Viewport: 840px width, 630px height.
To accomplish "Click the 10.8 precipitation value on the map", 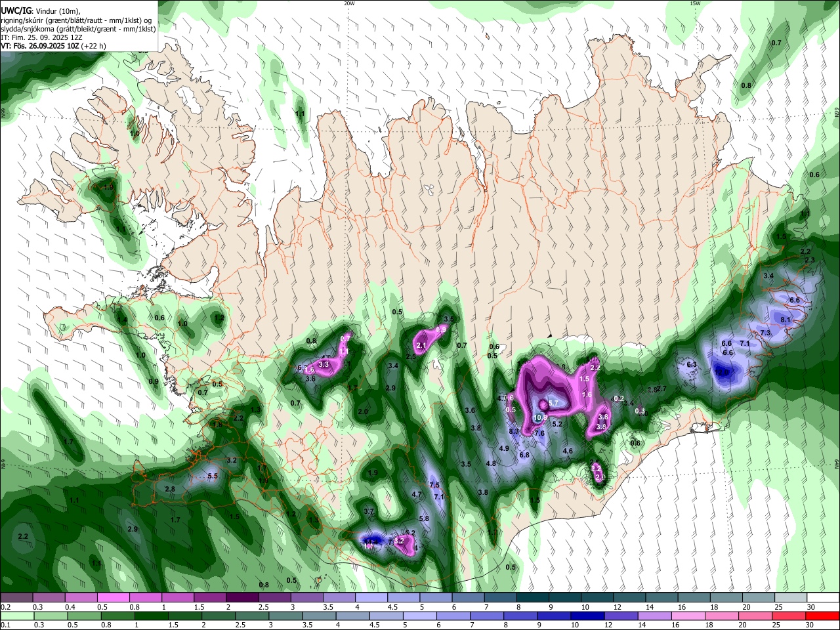I will [541, 417].
